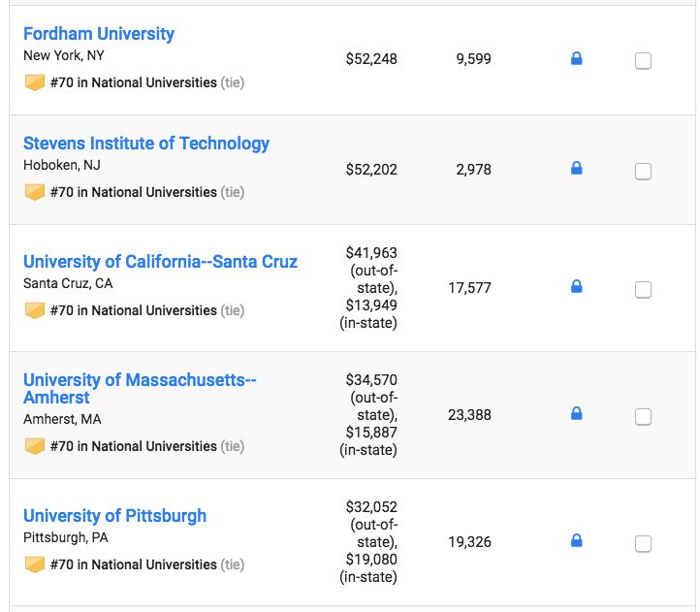Click the ranking badge icon for Stevens Institute
The width and height of the screenshot is (700, 612).
click(35, 192)
